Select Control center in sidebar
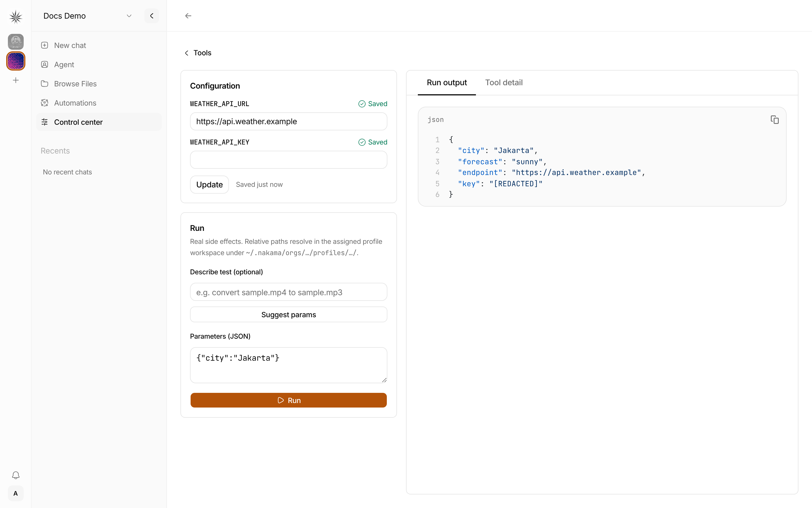Screen dimensions: 812x508 coord(99,122)
